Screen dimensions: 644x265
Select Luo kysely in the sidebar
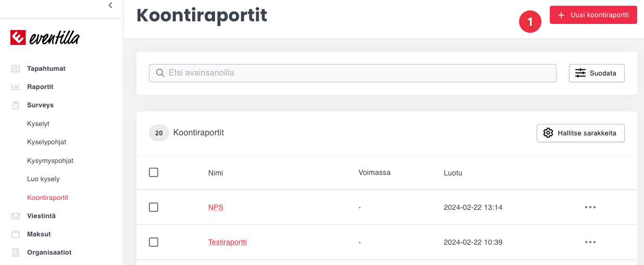click(43, 179)
